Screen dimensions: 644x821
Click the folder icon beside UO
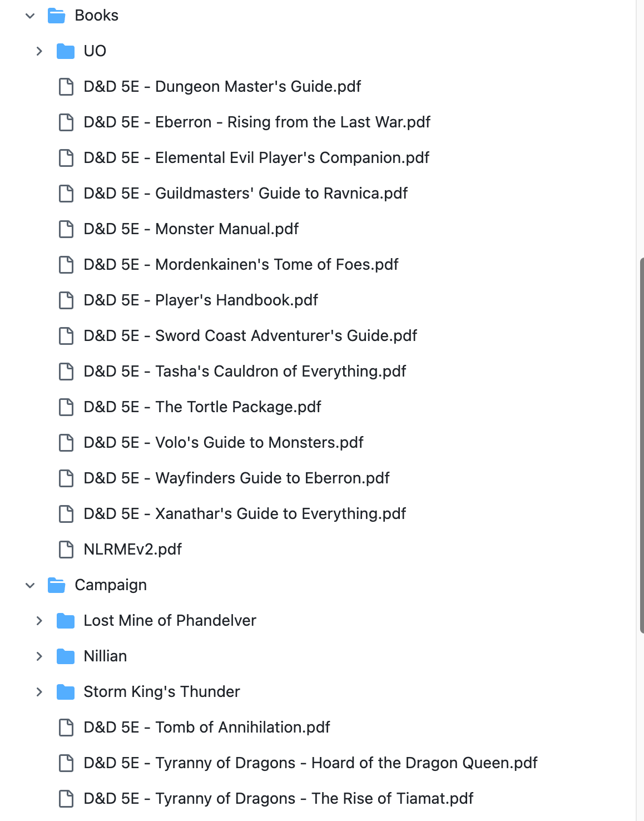65,51
